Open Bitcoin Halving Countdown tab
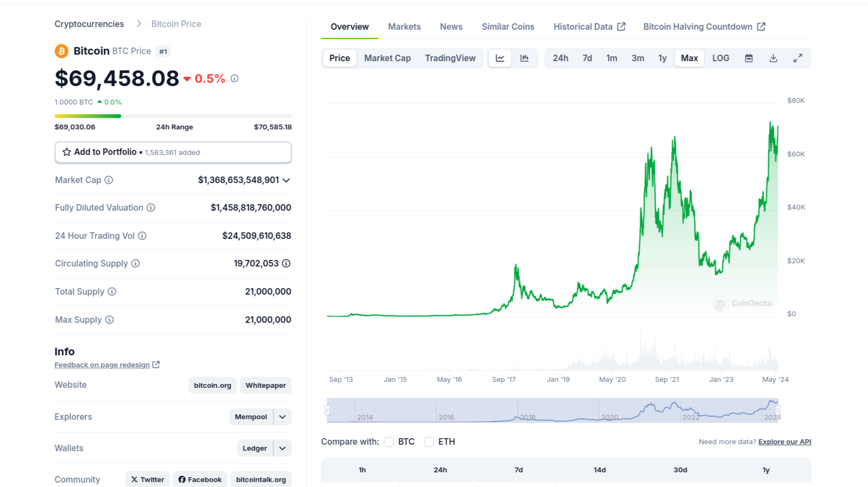Image resolution: width=868 pixels, height=487 pixels. point(704,27)
